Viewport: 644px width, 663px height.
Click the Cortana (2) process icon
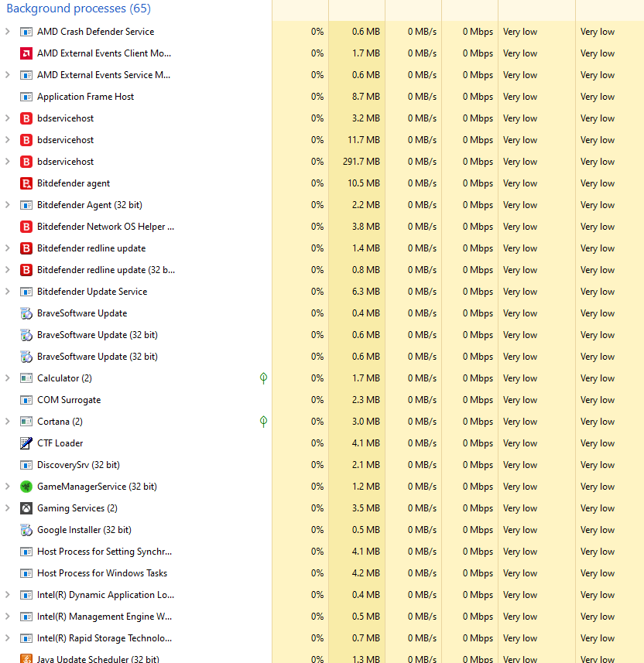(x=26, y=422)
